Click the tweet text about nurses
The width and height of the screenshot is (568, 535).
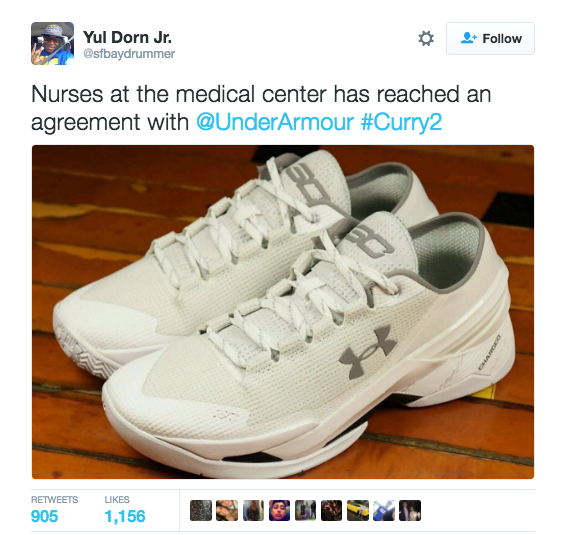click(x=261, y=108)
